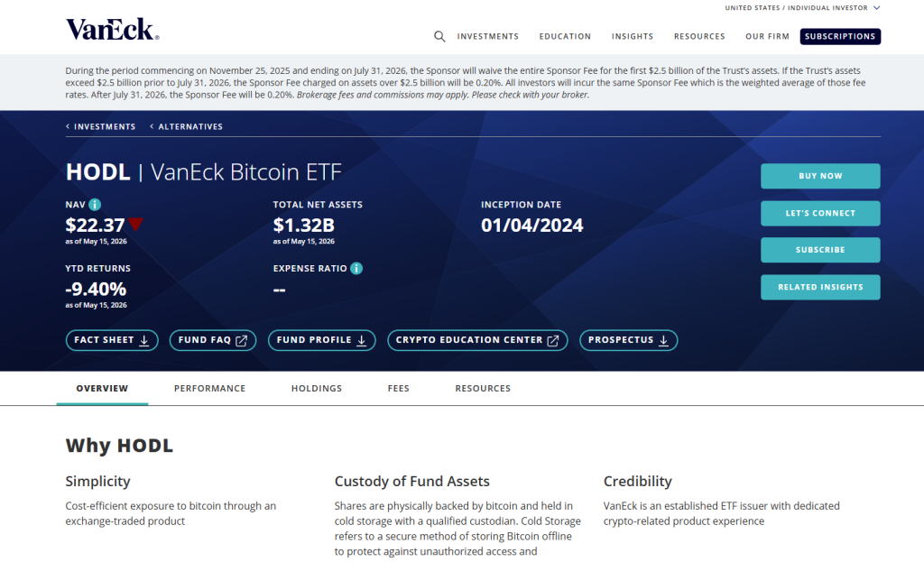Screen dimensions: 924x562
Task: Open the Resources top navigation menu
Action: tap(699, 36)
